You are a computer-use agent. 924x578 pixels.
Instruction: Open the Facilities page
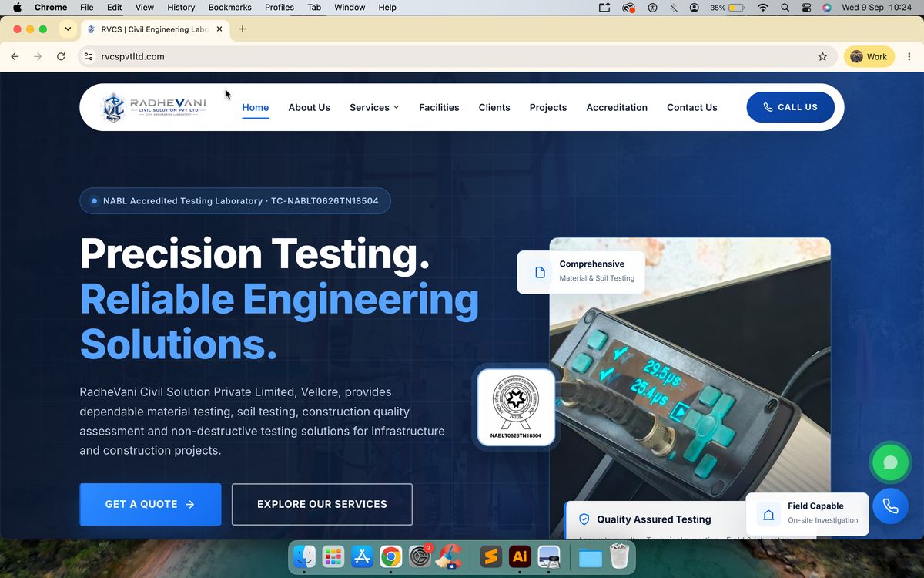tap(439, 107)
